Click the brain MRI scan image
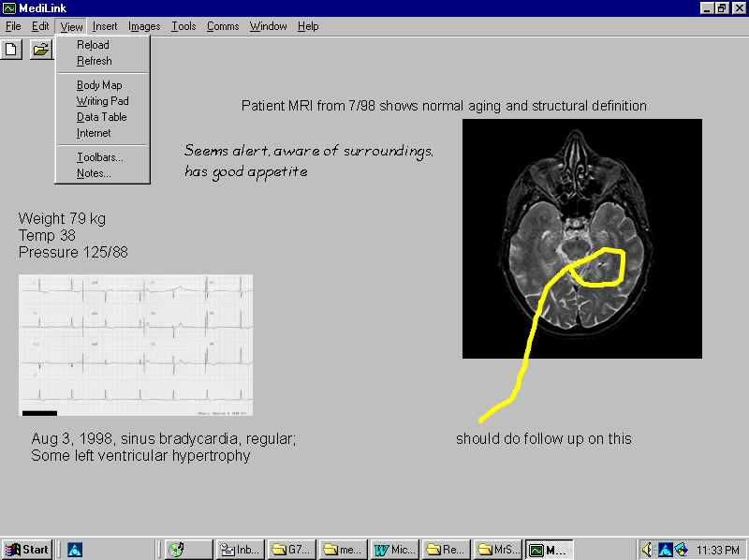The image size is (749, 560). point(581,238)
